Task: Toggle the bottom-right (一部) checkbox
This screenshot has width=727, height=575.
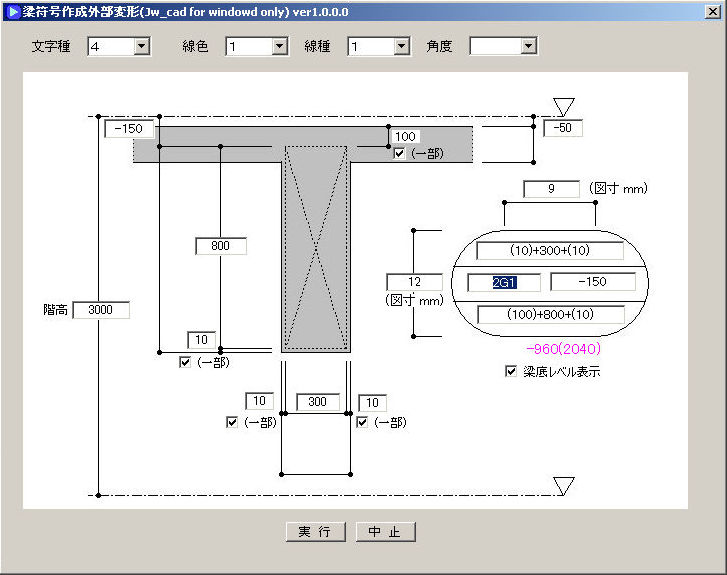Action: [x=362, y=422]
